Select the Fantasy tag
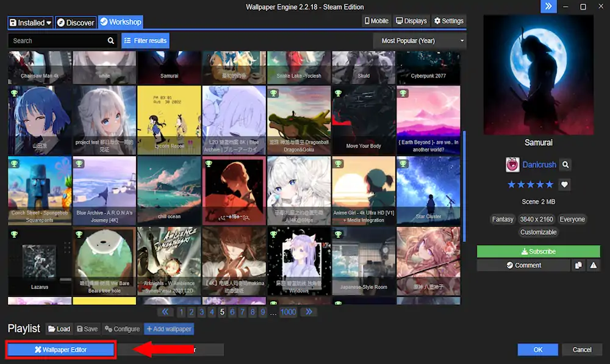 click(x=503, y=219)
